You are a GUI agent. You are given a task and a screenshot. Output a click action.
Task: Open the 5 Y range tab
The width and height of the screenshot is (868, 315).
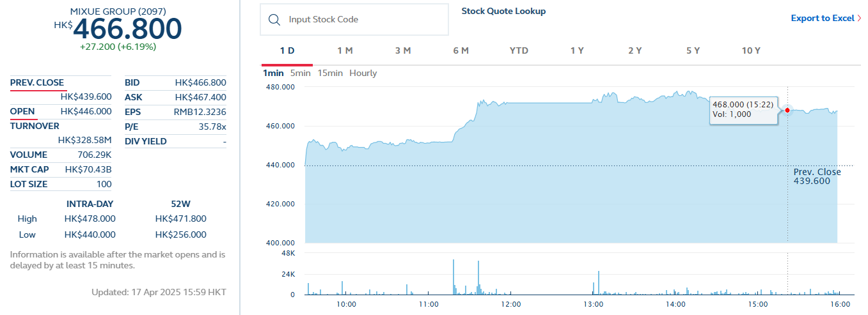tap(693, 50)
